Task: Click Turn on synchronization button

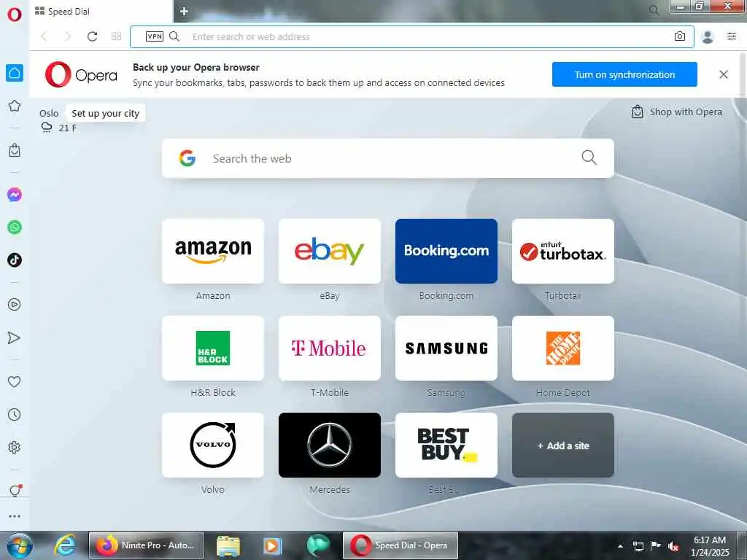Action: click(x=624, y=74)
